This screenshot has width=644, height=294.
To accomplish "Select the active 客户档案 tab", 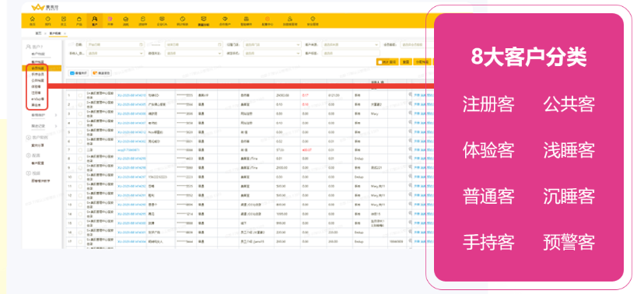I will [54, 33].
